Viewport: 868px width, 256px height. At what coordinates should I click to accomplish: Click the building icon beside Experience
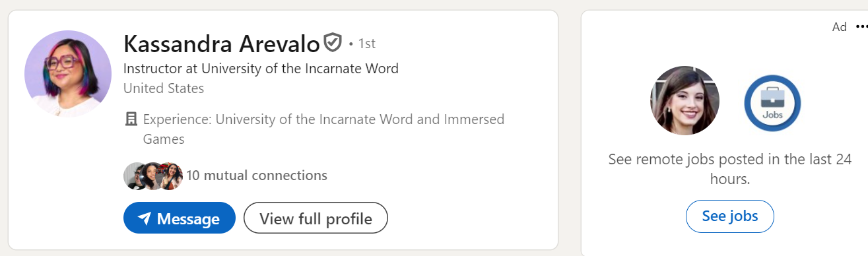[x=131, y=120]
